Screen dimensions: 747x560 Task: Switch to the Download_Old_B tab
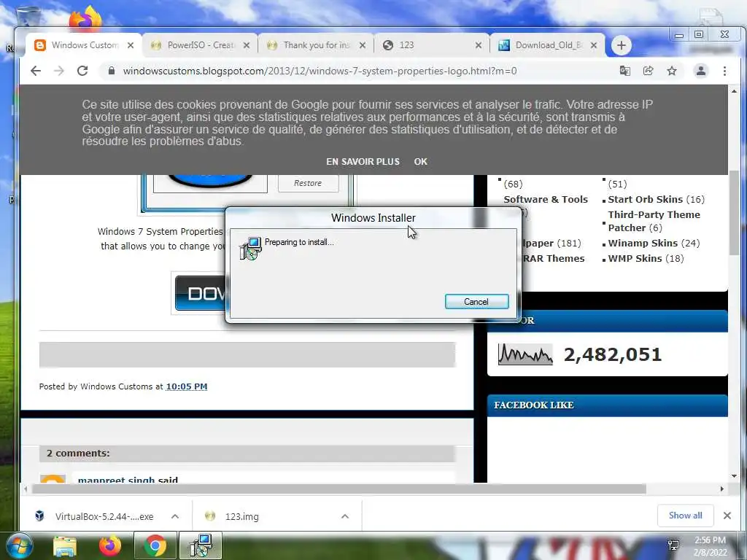[547, 45]
